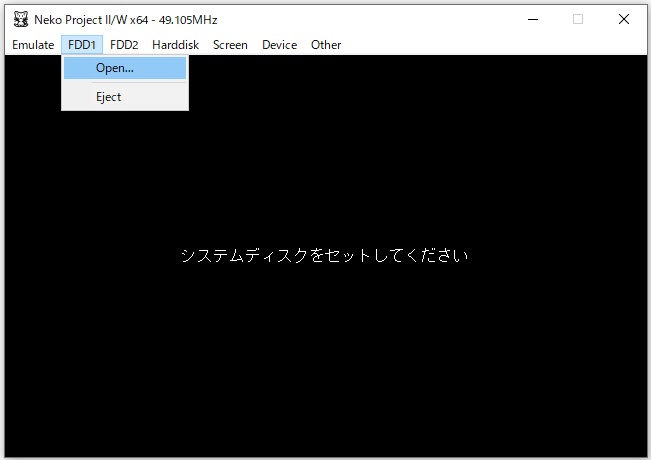Viewport: 651px width, 460px height.
Task: Open the FDD2 menu
Action: click(124, 45)
